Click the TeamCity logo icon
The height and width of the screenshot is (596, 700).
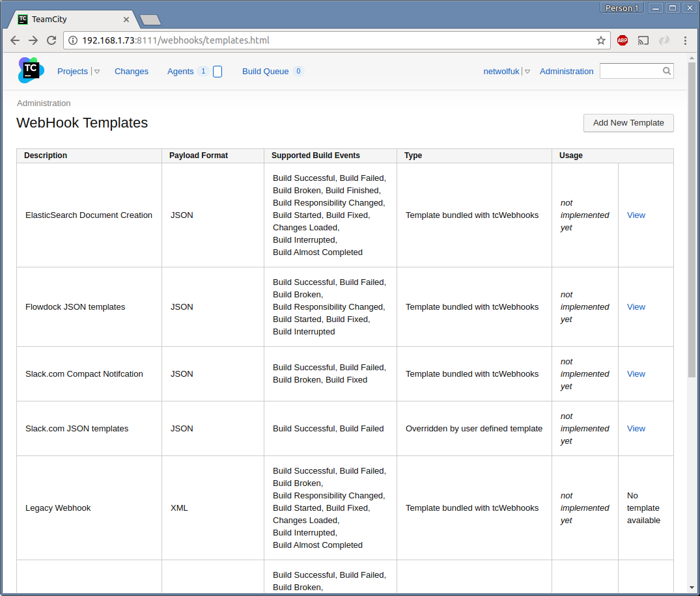click(31, 70)
